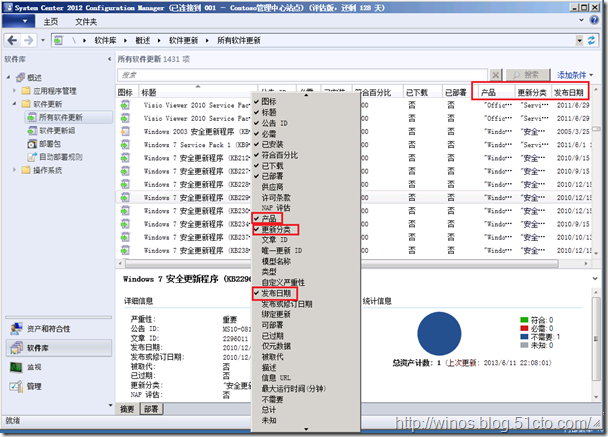Click the 所有软件更新 node icon

pyautogui.click(x=32, y=117)
